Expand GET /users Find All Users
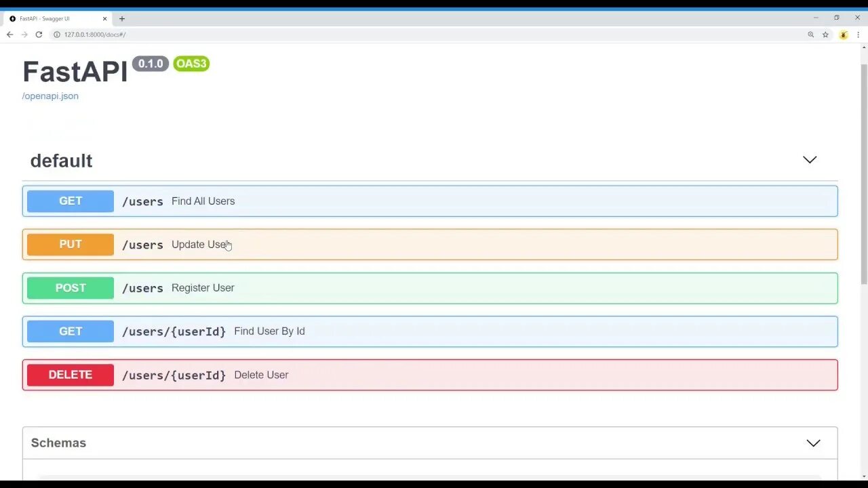Image resolution: width=868 pixels, height=488 pixels. (430, 201)
